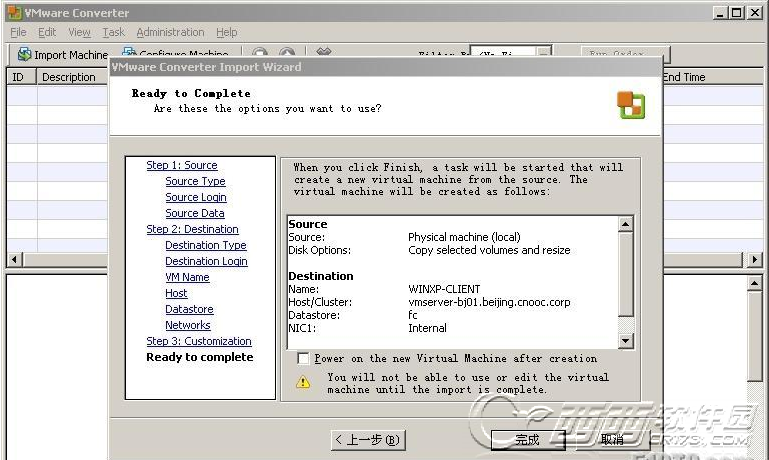Viewport: 769px width, 460px height.
Task: Click the 完成 (Finish) button
Action: coord(527,439)
